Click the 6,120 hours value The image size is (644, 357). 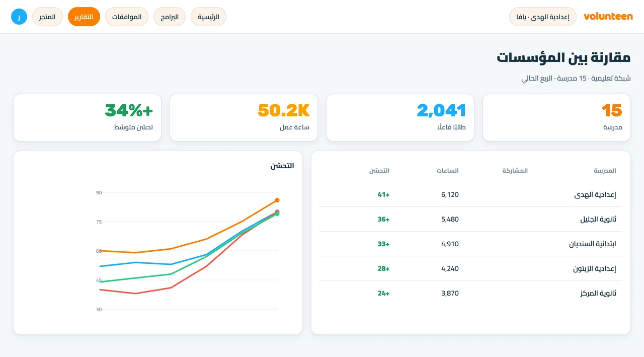coord(450,194)
